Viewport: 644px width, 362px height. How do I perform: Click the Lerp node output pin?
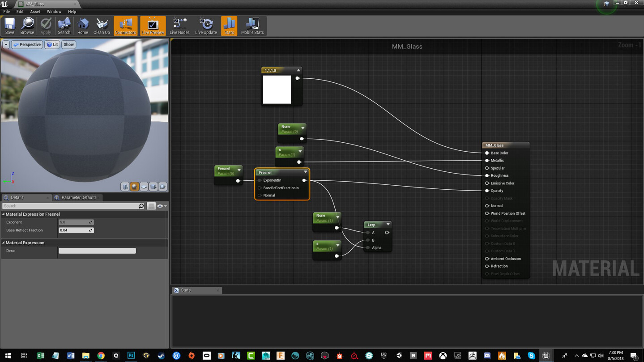pyautogui.click(x=387, y=233)
